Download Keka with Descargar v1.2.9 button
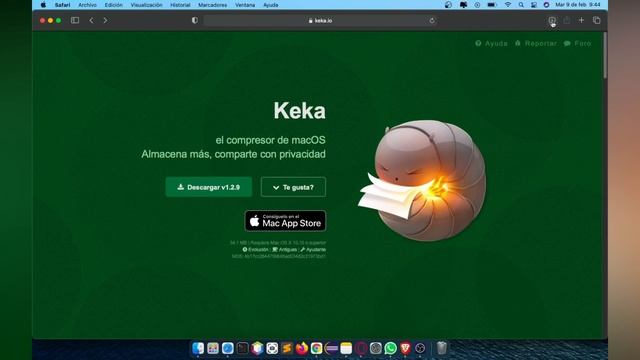The height and width of the screenshot is (360, 640). tap(209, 187)
